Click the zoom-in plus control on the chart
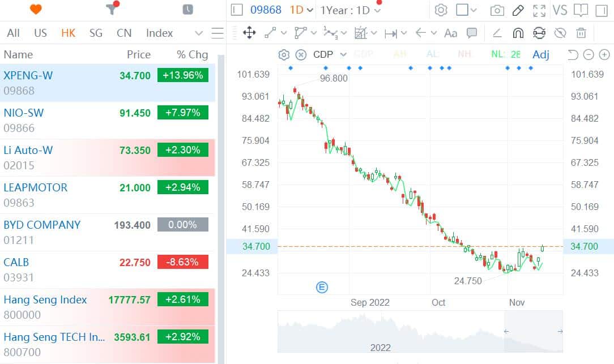 [605, 54]
